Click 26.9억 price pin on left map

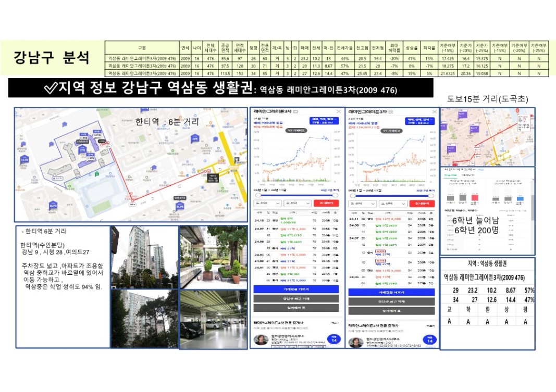53,205
